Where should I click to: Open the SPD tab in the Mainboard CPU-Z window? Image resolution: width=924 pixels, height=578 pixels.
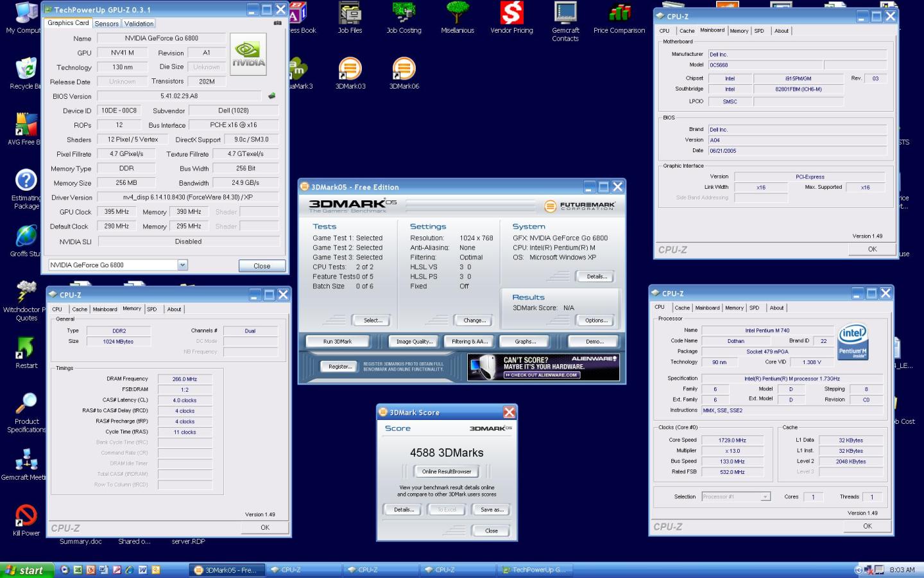pyautogui.click(x=759, y=31)
